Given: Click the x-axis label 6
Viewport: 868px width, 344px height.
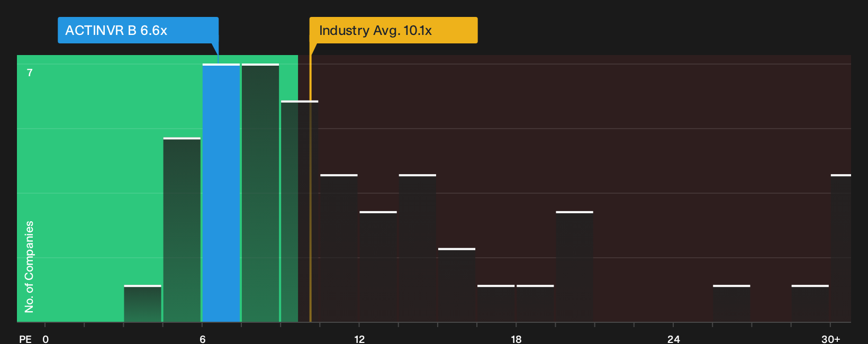Looking at the screenshot, I should tap(203, 339).
